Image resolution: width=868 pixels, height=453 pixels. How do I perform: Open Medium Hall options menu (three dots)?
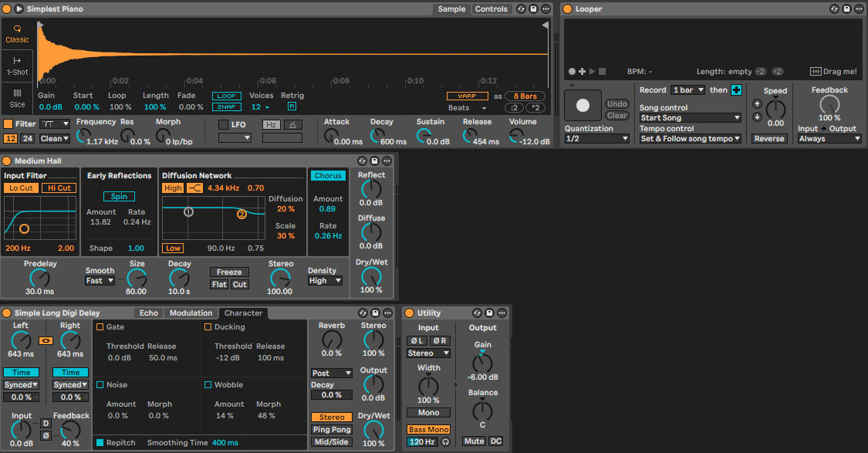(387, 161)
